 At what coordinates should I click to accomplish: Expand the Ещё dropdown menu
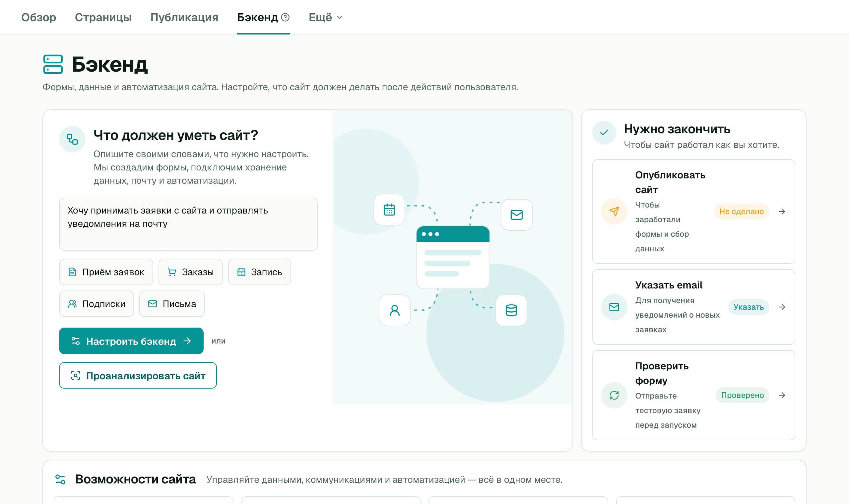pyautogui.click(x=326, y=17)
